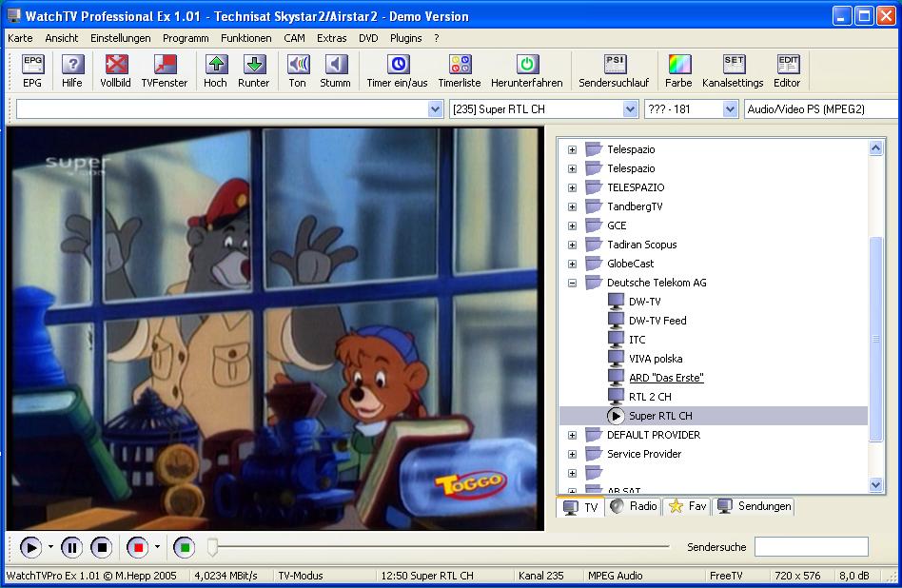
Task: Select the DW-TV Feed channel
Action: (x=657, y=321)
